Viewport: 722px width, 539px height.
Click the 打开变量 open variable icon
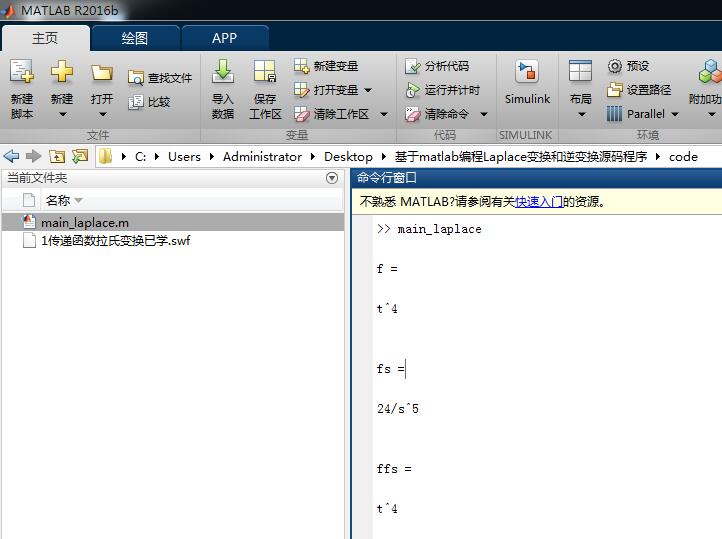302,90
